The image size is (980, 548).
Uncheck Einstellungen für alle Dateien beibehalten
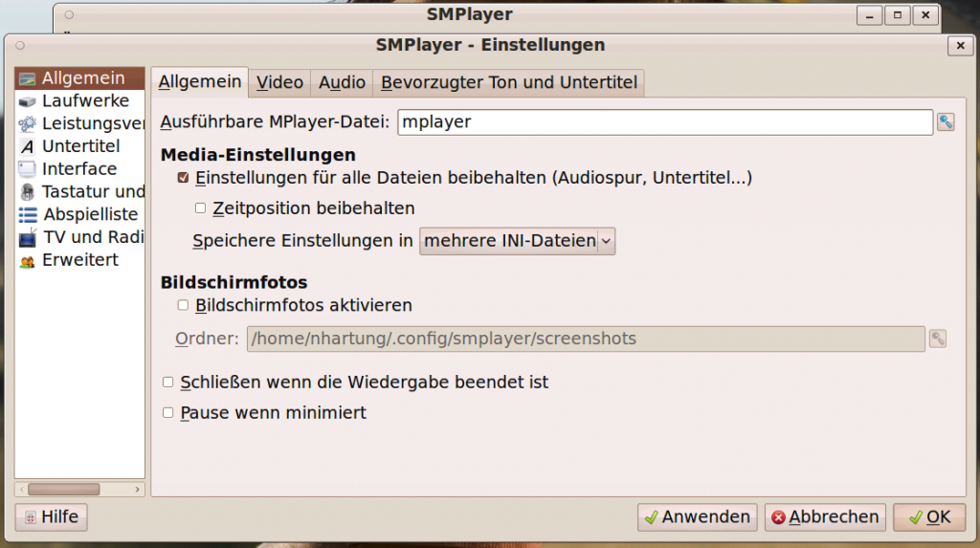183,178
